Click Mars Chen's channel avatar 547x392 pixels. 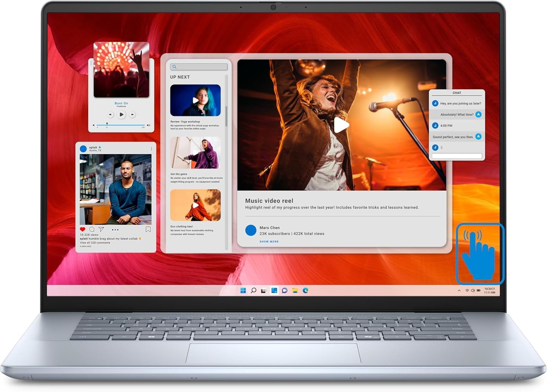(x=251, y=230)
